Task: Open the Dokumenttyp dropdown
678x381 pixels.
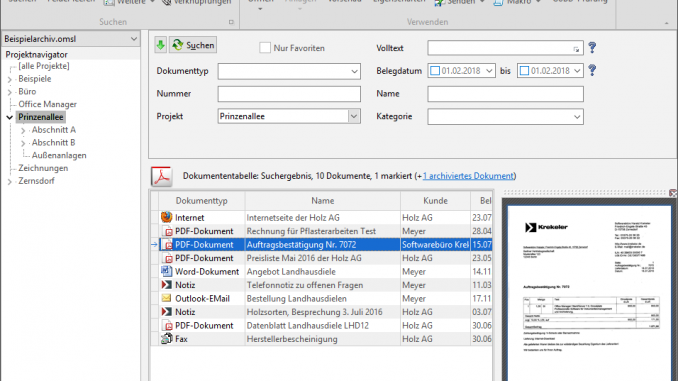Action: (x=354, y=71)
